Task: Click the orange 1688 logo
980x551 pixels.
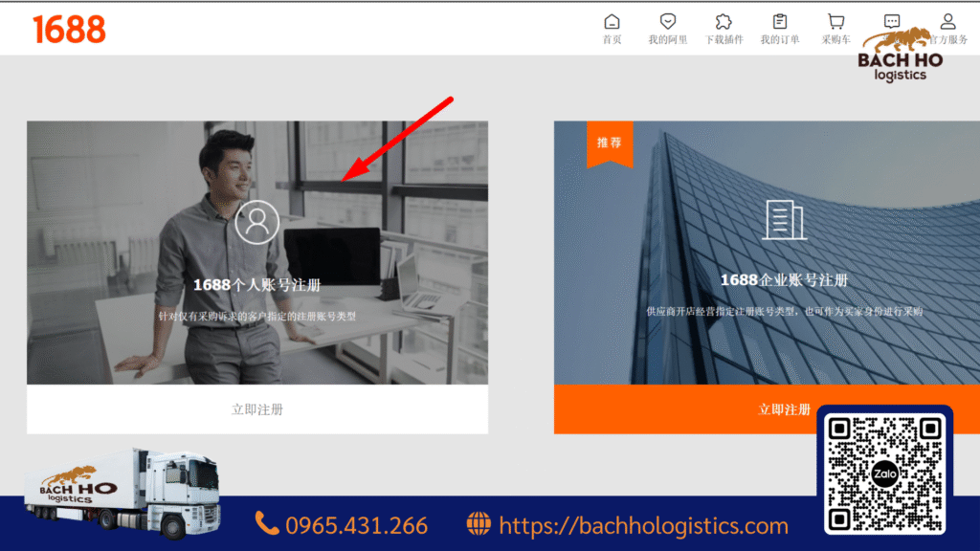Action: click(69, 30)
